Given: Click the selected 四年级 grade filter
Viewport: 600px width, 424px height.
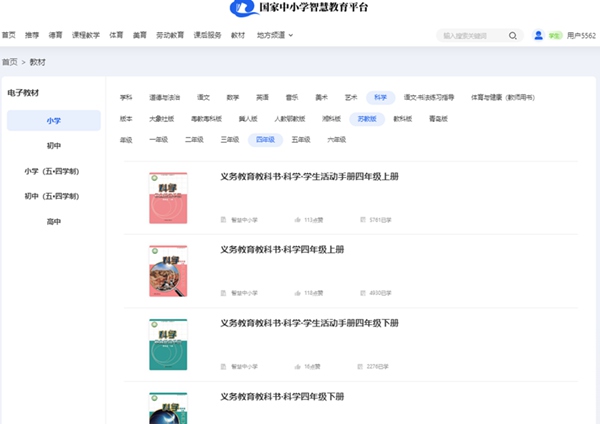Looking at the screenshot, I should point(266,140).
